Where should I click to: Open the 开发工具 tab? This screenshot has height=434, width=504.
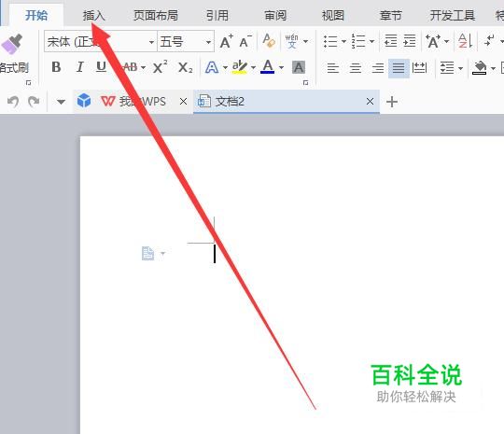click(453, 15)
